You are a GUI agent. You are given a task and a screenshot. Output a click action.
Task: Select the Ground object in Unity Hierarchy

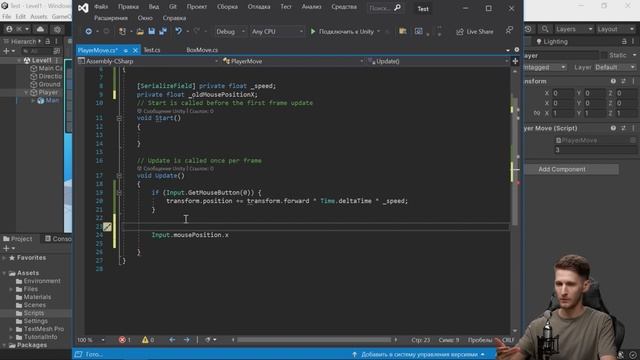[49, 84]
